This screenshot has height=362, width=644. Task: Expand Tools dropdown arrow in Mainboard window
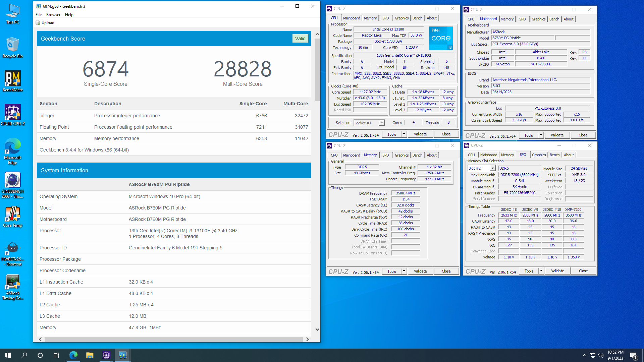541,135
